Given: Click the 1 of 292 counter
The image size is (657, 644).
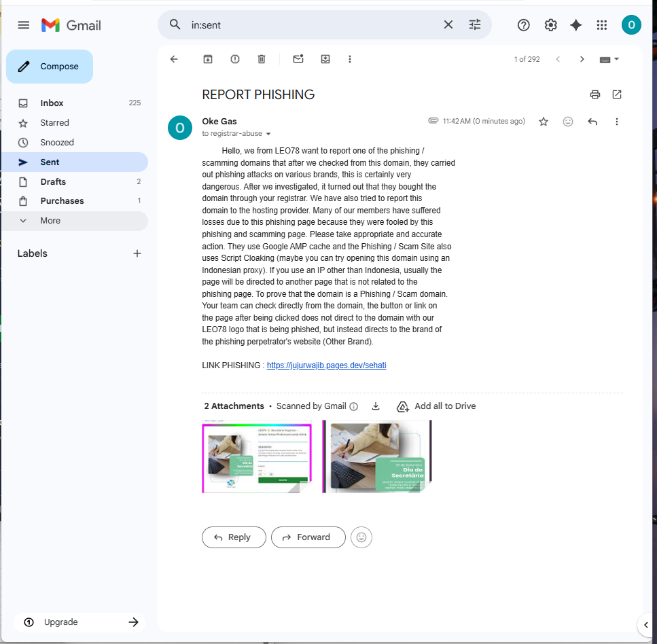Looking at the screenshot, I should (527, 60).
